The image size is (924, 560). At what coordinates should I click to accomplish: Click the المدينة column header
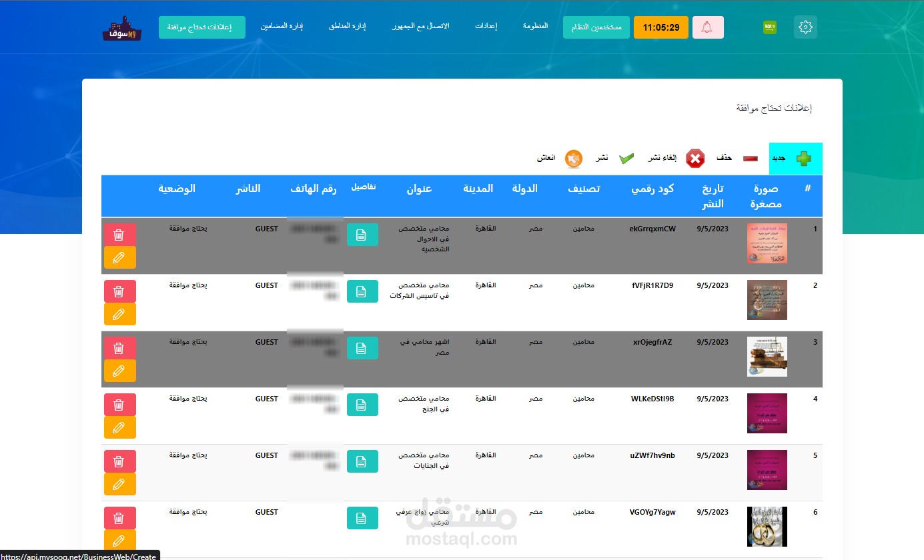(478, 189)
